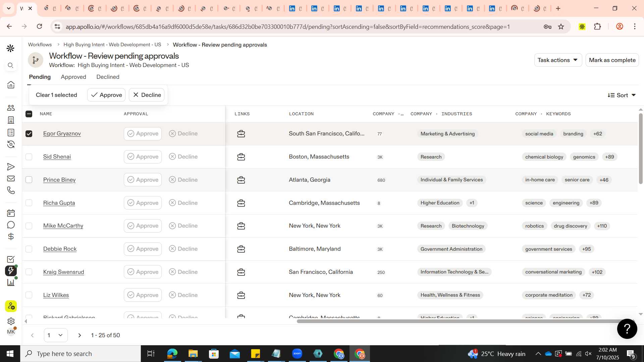Check Sid Shenai row checkbox
Viewport: 644px width, 362px height.
tap(29, 157)
